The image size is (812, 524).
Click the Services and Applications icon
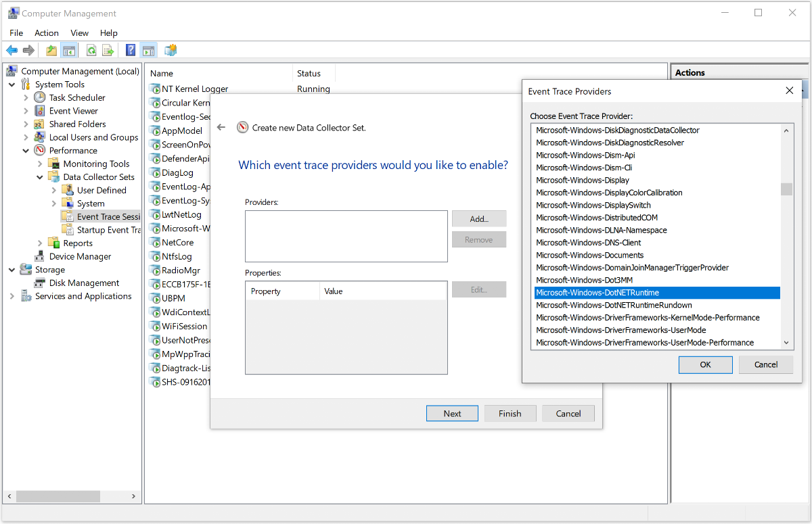(x=26, y=296)
